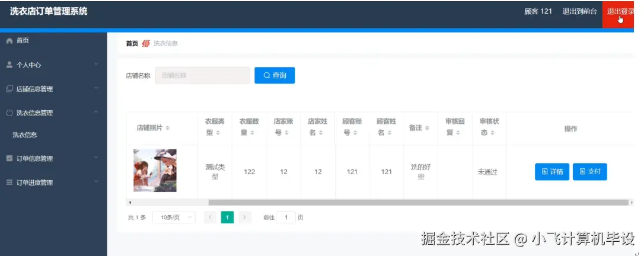Go to next page arrow
The height and width of the screenshot is (256, 644).
[244, 217]
